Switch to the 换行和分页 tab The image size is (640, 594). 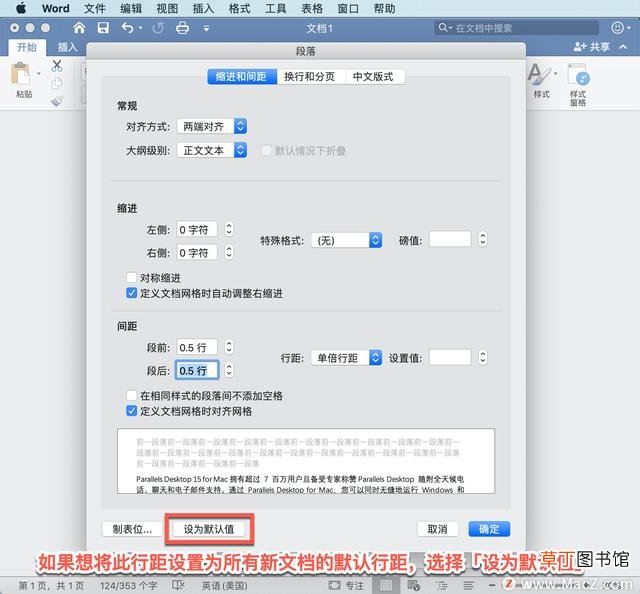tap(310, 76)
